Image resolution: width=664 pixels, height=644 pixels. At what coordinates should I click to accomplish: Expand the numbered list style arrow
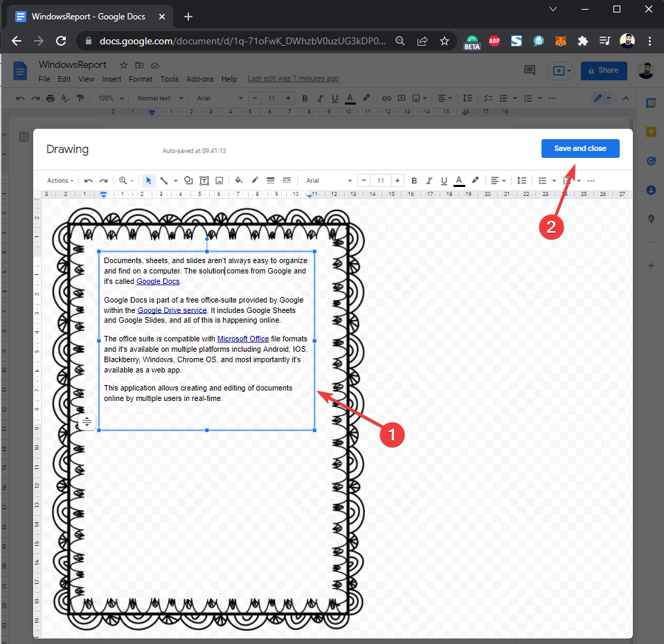578,181
